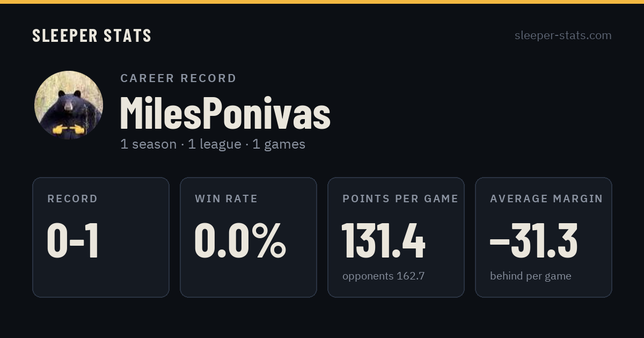The width and height of the screenshot is (644, 338).
Task: Click the SLEEPER STATS logo title
Action: coord(92,35)
